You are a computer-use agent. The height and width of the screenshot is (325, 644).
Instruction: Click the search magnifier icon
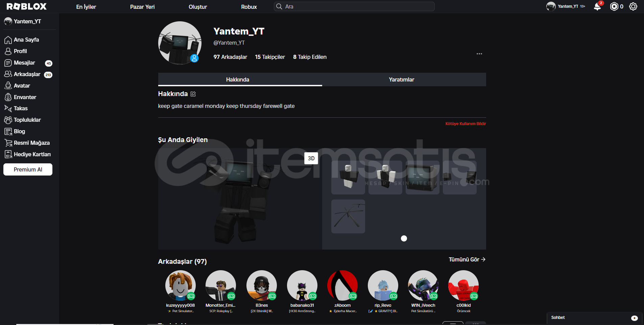[279, 6]
